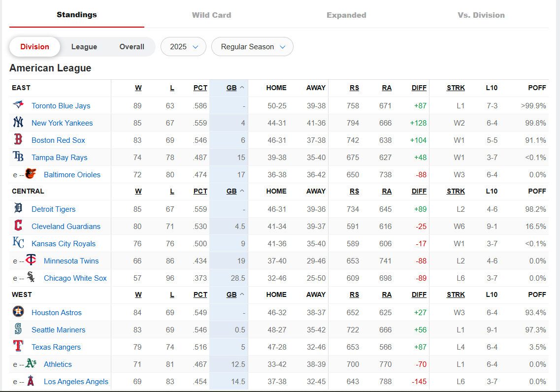Click the Baltimore Orioles logo

click(x=31, y=174)
